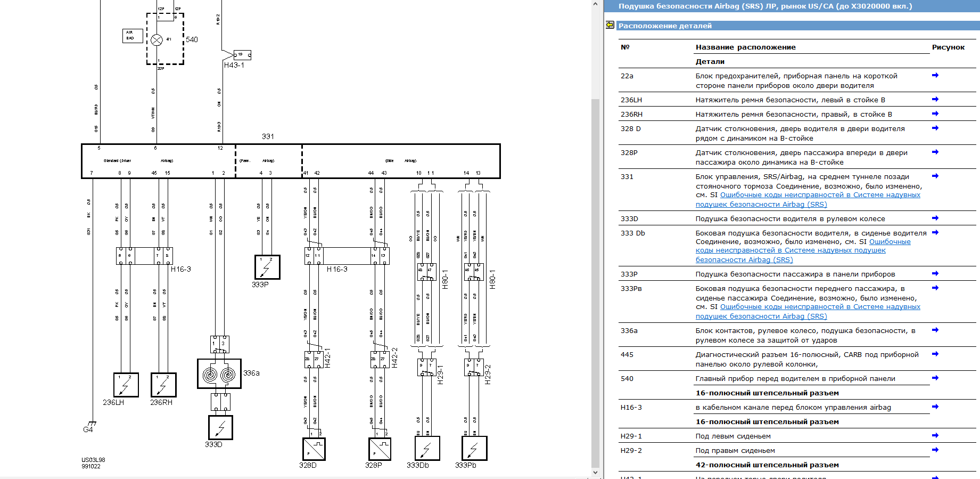The height and width of the screenshot is (479, 980).
Task: Open the fault codes link in row 333Pв
Action: tap(820, 307)
